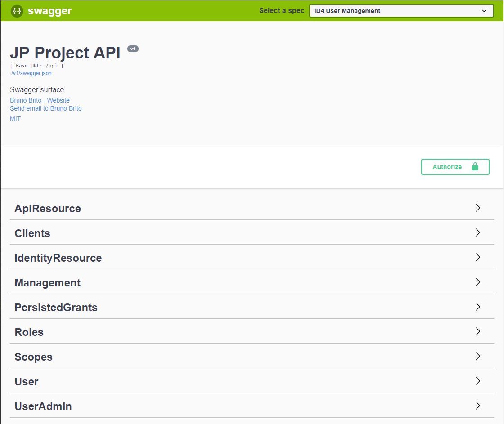Click the chevron next to UserAdmin

[478, 406]
